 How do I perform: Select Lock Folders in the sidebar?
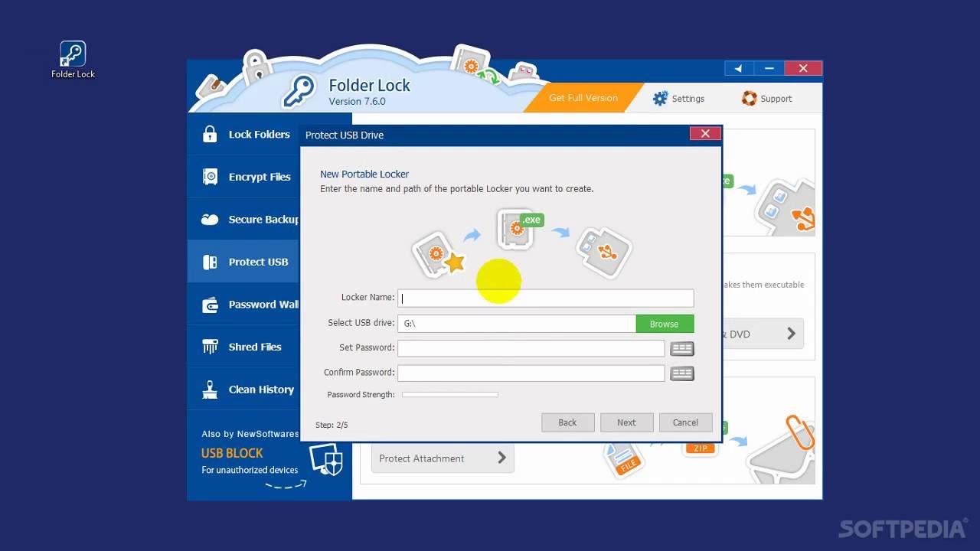click(245, 135)
